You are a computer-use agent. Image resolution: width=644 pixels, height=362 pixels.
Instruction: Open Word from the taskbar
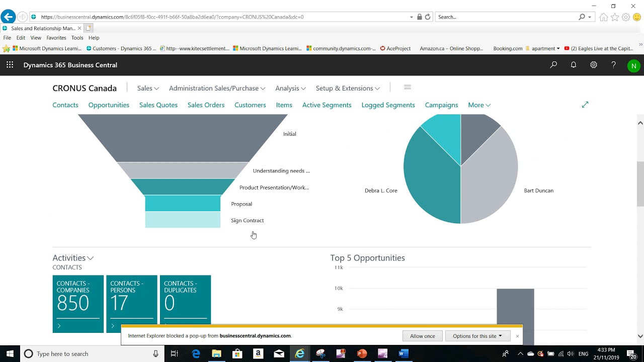[x=403, y=353]
